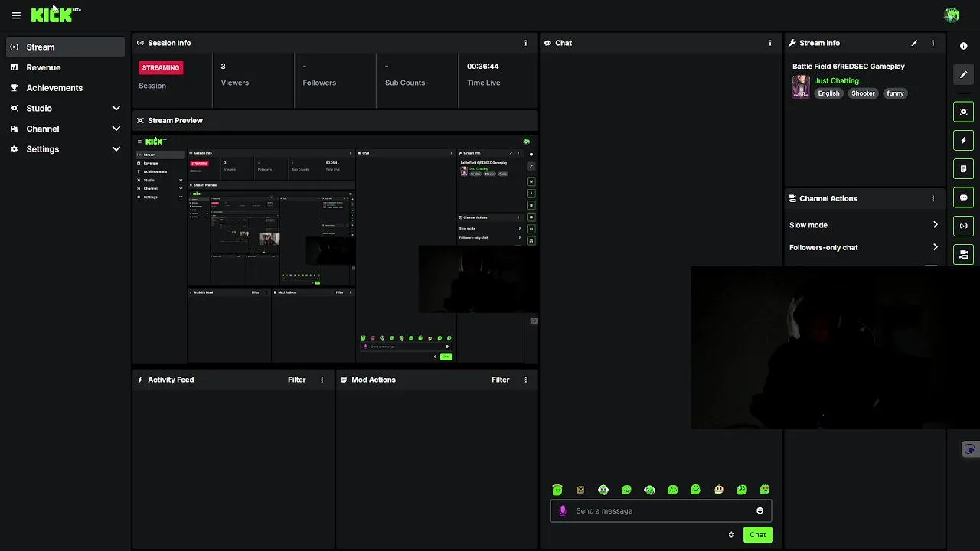Open Stream info panel three-dot menu
This screenshot has width=980, height=551.
933,43
